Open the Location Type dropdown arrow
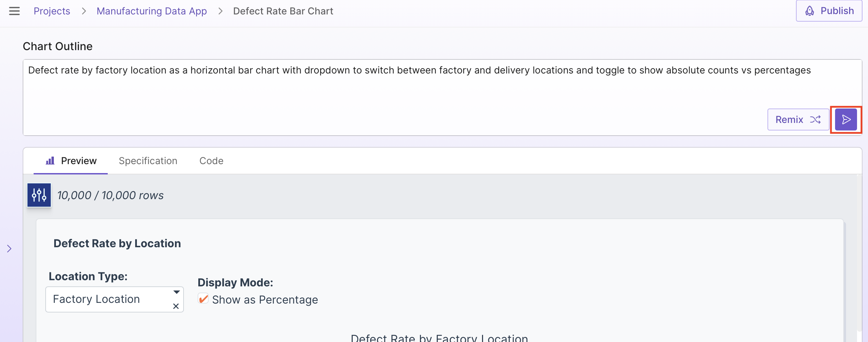This screenshot has width=868, height=342. point(176,292)
